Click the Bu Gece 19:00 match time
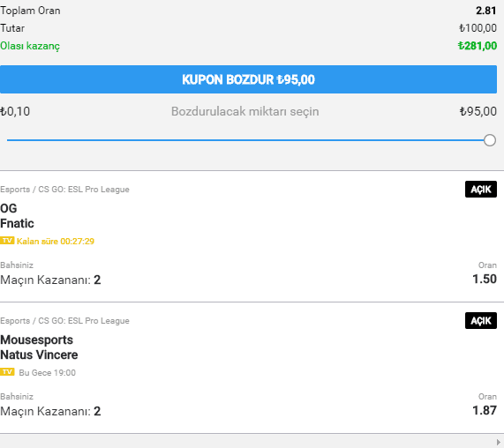 click(48, 372)
